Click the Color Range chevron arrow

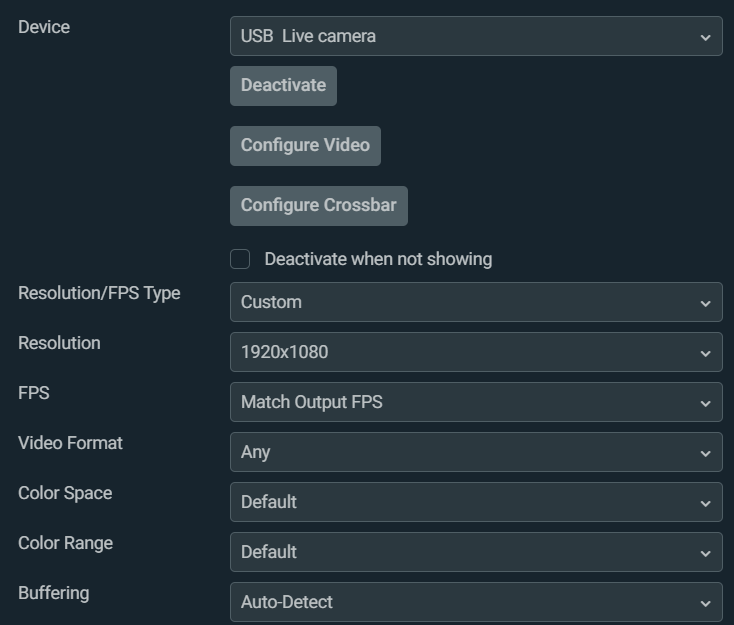click(x=705, y=553)
